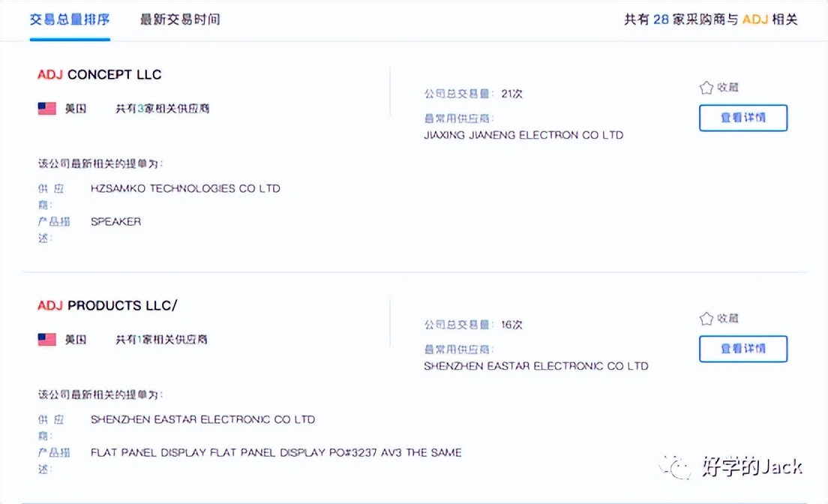The width and height of the screenshot is (828, 504).
Task: Click the WeChat logo in the watermark
Action: click(x=678, y=466)
